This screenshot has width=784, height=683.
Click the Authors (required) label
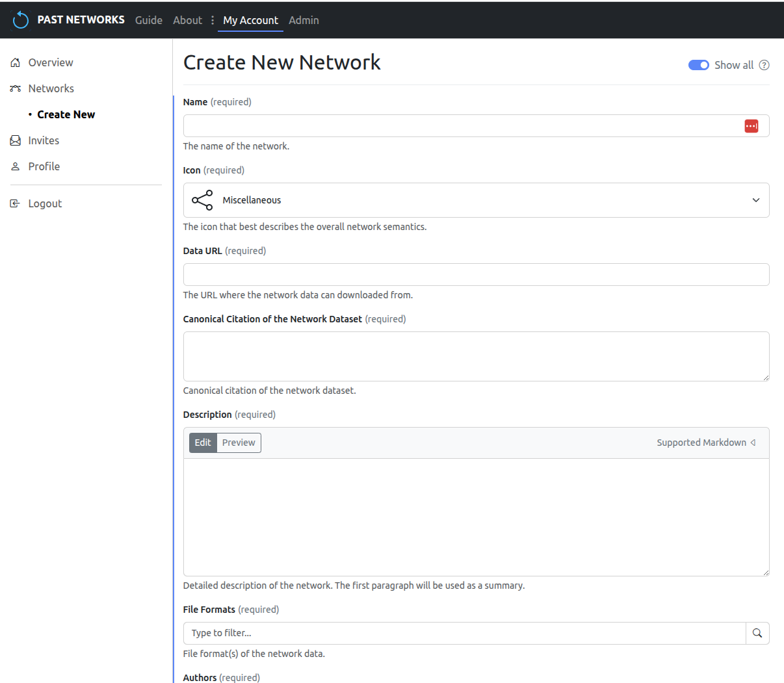click(x=221, y=677)
